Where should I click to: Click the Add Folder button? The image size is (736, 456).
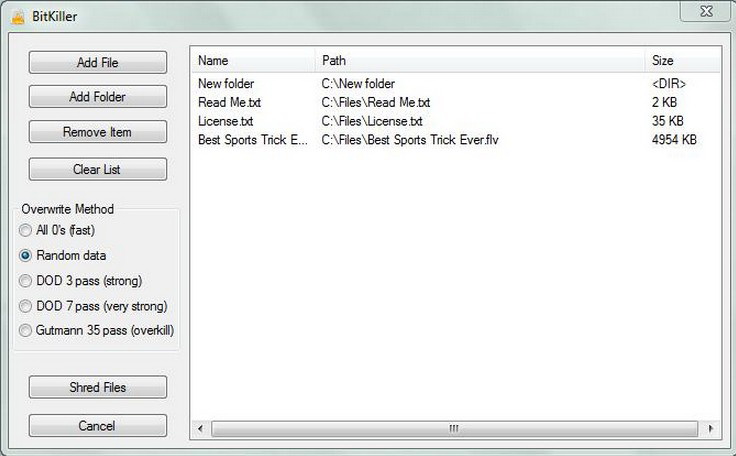point(98,97)
